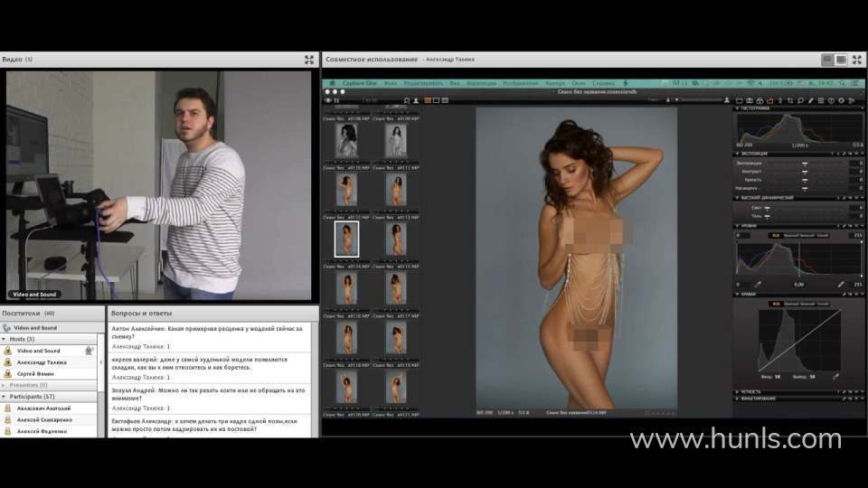Adjust the Тень slider handle
Image resolution: width=868 pixels, height=488 pixels.
(x=768, y=216)
